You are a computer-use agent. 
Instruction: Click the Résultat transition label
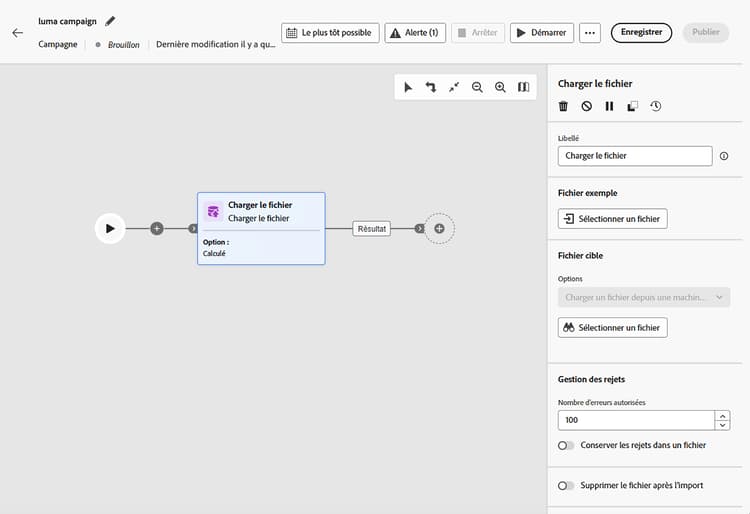372,229
